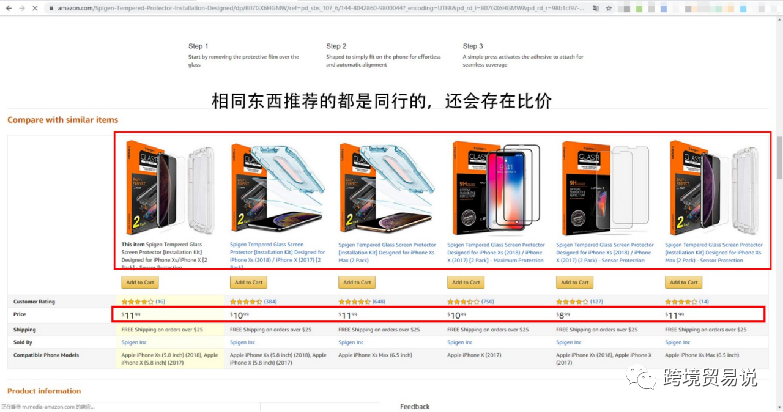Screen dimensions: 783x412
Task: Click the translate icon in address bar
Action: point(596,8)
